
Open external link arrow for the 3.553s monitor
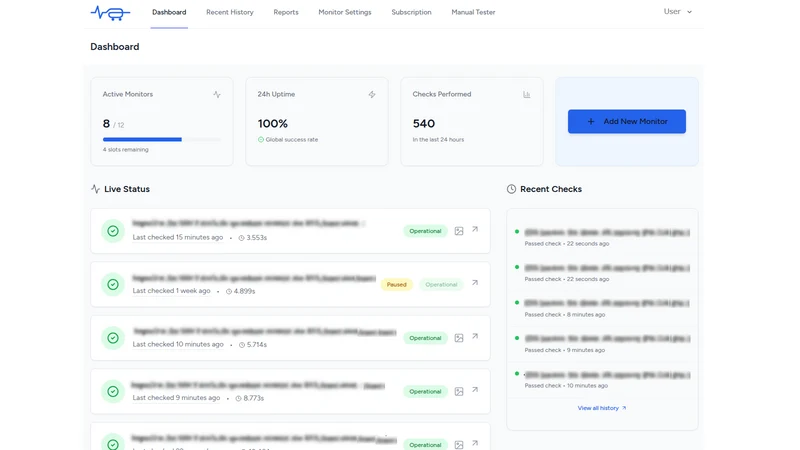475,230
